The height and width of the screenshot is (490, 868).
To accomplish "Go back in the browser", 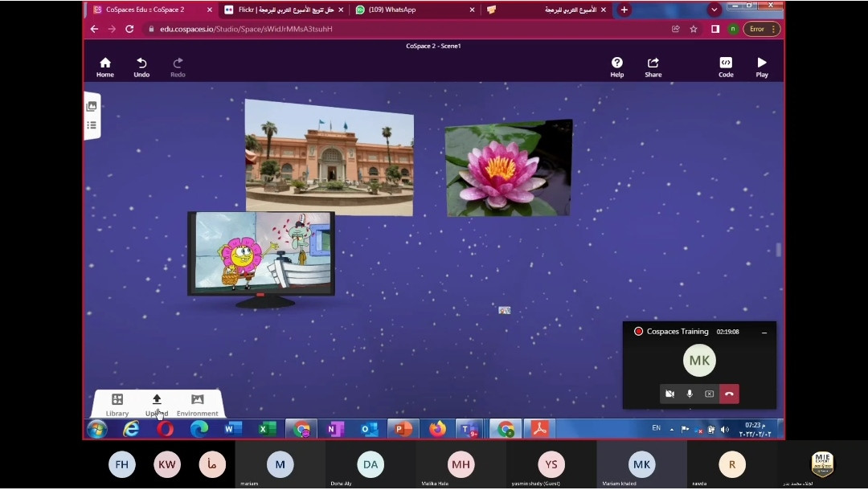I will (x=94, y=29).
